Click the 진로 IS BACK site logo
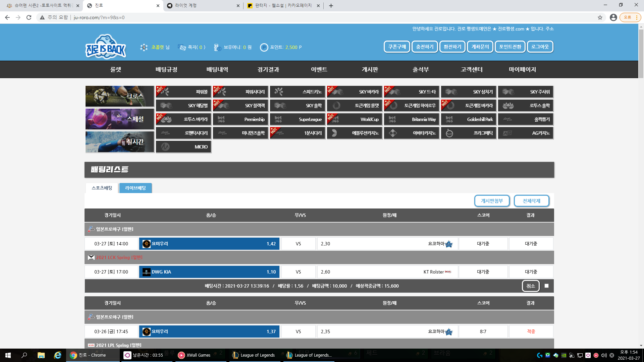The height and width of the screenshot is (362, 644). (106, 47)
